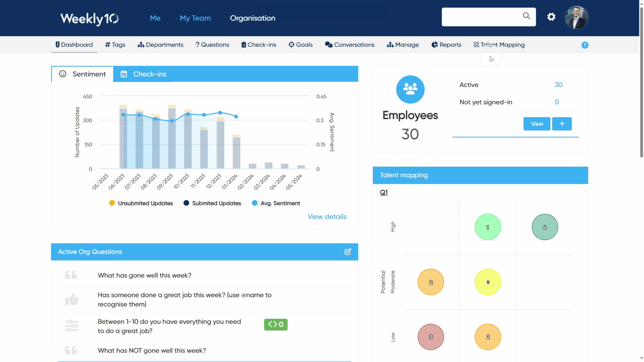The width and height of the screenshot is (644, 362).
Task: Click View employees button
Action: [x=536, y=124]
